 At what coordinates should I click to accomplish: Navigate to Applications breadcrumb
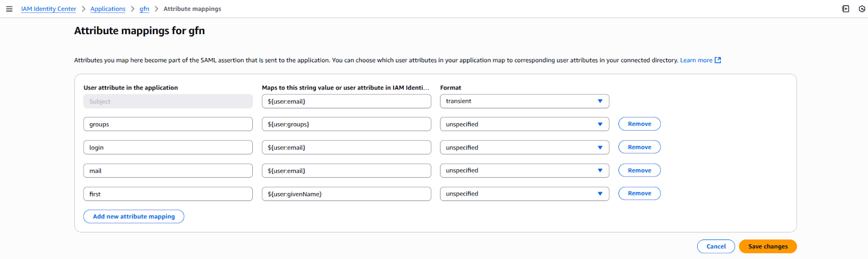coord(108,9)
